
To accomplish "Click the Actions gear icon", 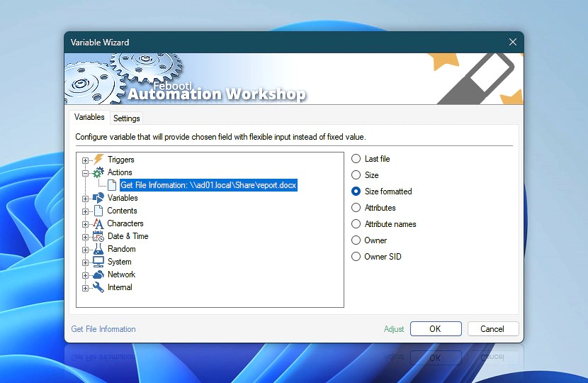I will pos(98,172).
